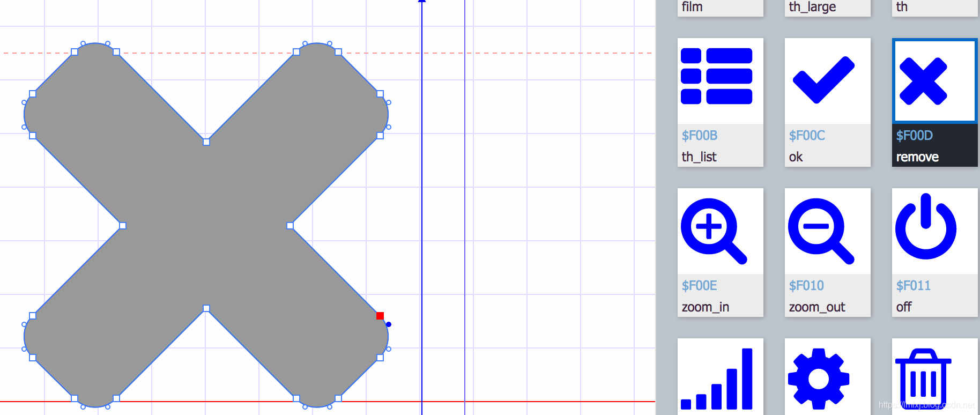Click the red selected anchor point

380,316
